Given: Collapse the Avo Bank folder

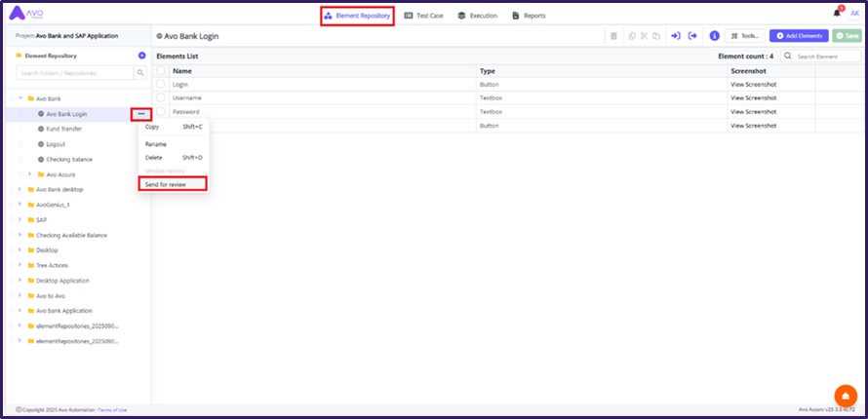Looking at the screenshot, I should point(20,98).
